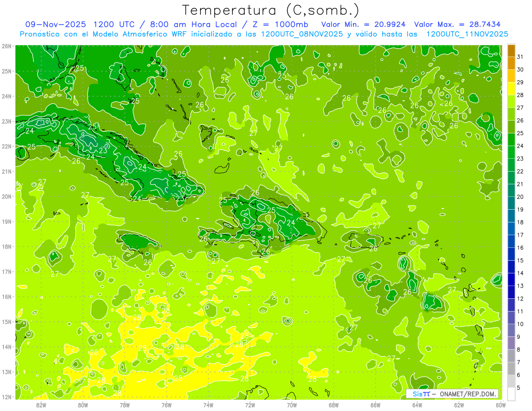Viewport: 532px width, 411px height.
Task: Select the 74W longitude axis label
Action: [x=208, y=405]
